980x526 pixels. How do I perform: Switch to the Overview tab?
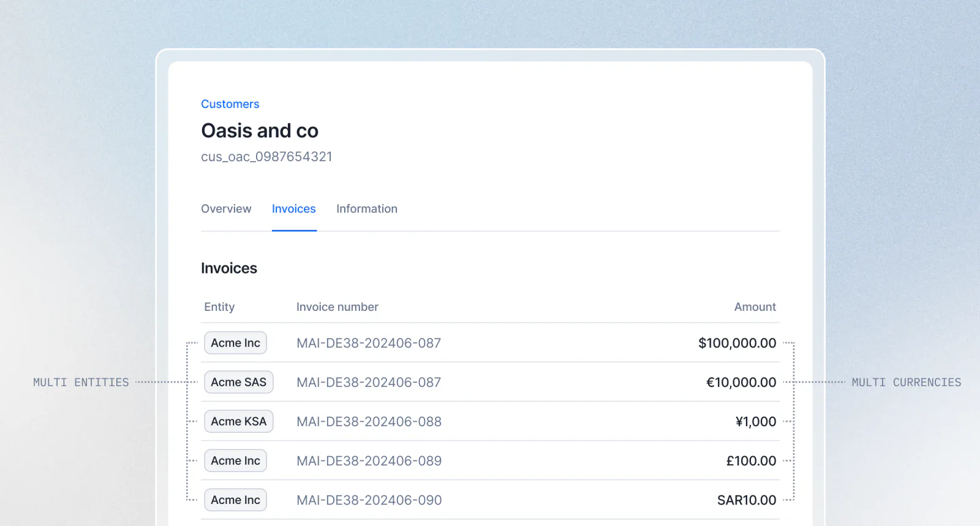click(x=226, y=209)
